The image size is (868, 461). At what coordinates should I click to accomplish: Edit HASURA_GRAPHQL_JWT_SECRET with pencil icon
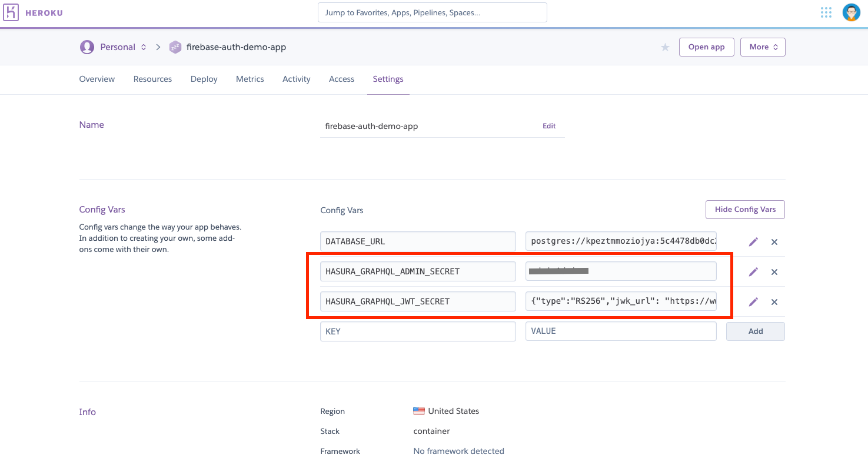pos(753,302)
